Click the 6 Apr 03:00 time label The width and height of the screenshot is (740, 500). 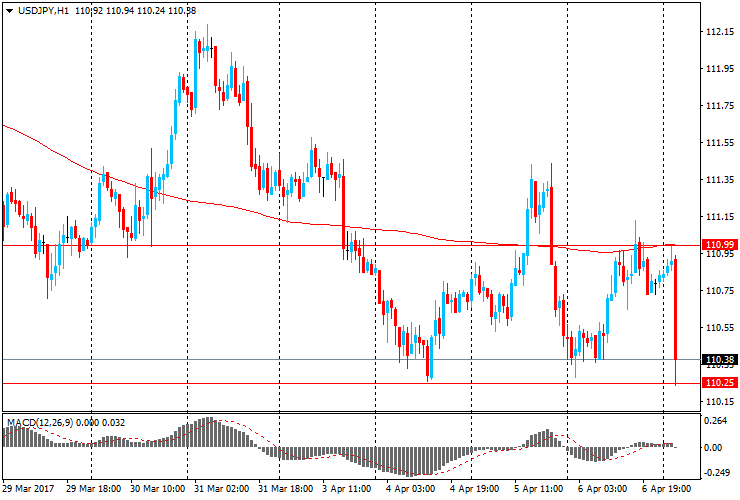[603, 488]
